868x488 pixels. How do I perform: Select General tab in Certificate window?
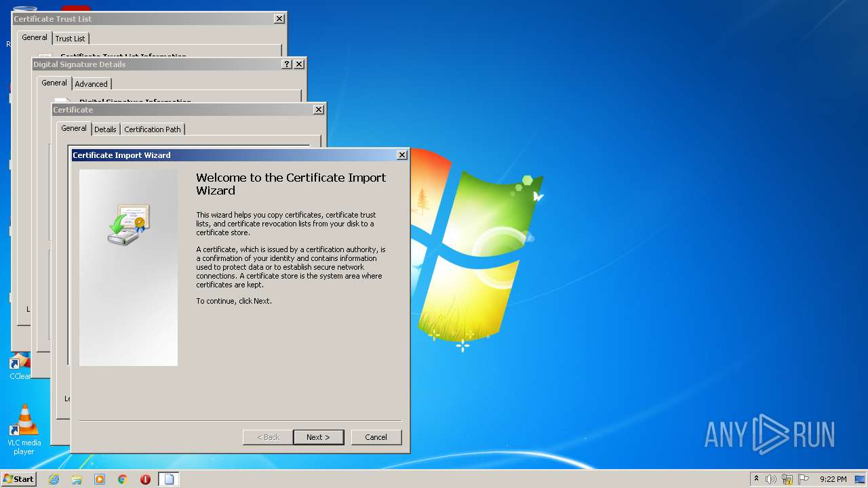74,128
